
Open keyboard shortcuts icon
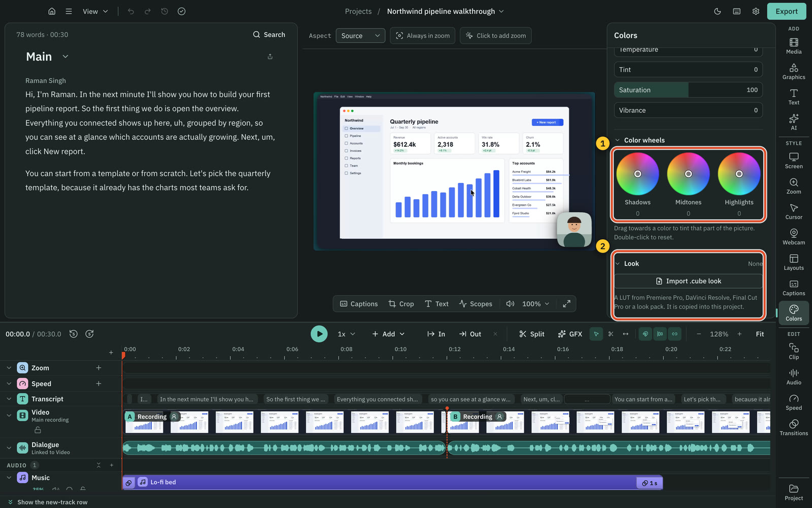pos(737,11)
